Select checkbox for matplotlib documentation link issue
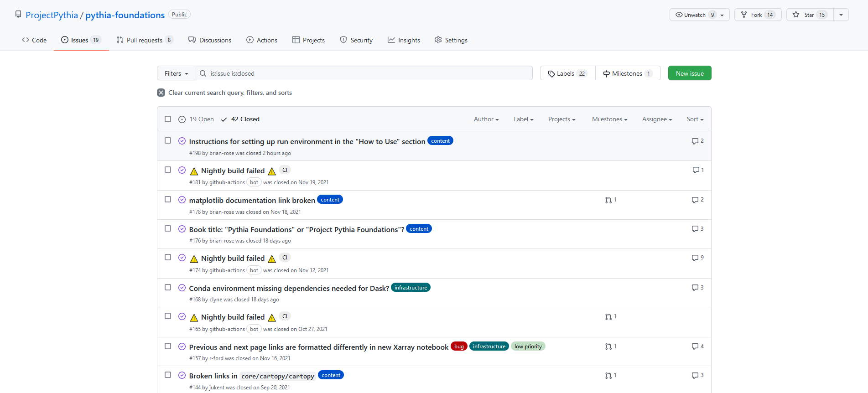 point(168,200)
